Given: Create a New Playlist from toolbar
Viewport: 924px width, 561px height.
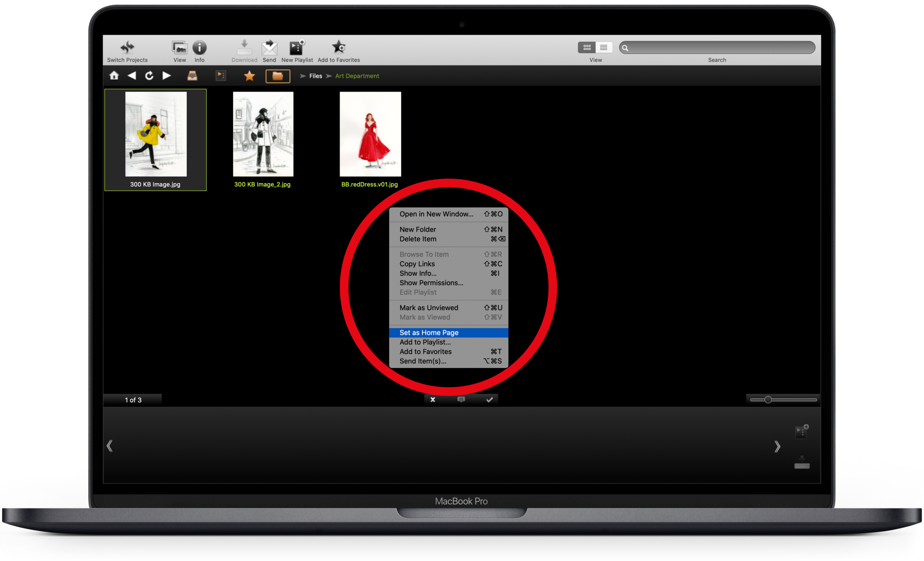Looking at the screenshot, I should [x=297, y=48].
